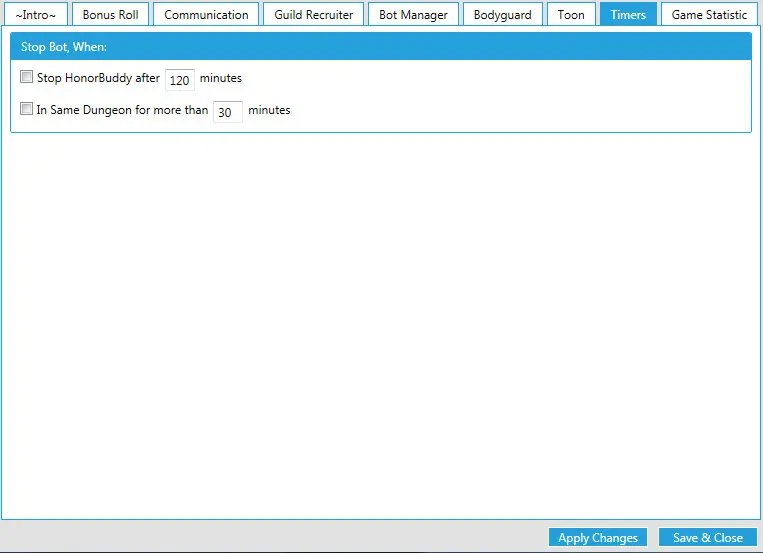
Task: Click the 'Stop HonorBuddy after' label
Action: 98,78
